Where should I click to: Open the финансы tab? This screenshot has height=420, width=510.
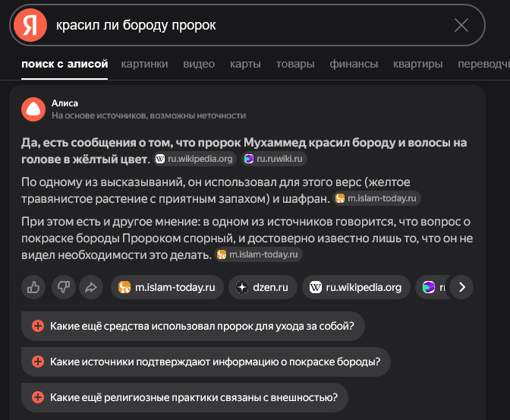tap(354, 64)
